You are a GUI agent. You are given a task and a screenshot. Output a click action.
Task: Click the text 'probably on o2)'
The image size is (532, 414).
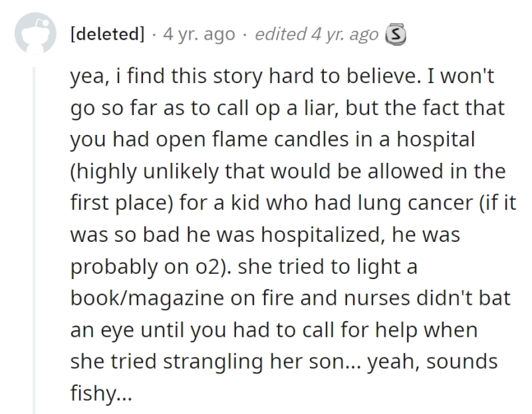(150, 266)
